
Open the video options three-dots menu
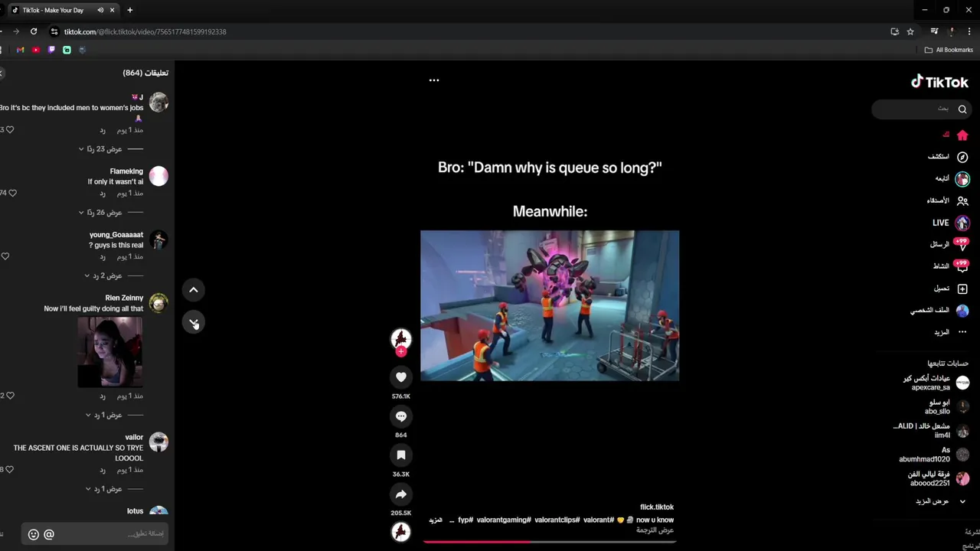pos(434,80)
